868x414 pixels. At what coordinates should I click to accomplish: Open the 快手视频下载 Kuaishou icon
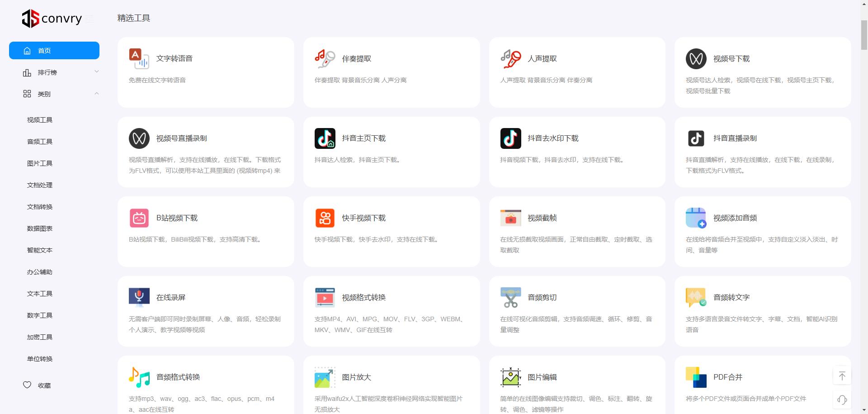coord(325,218)
